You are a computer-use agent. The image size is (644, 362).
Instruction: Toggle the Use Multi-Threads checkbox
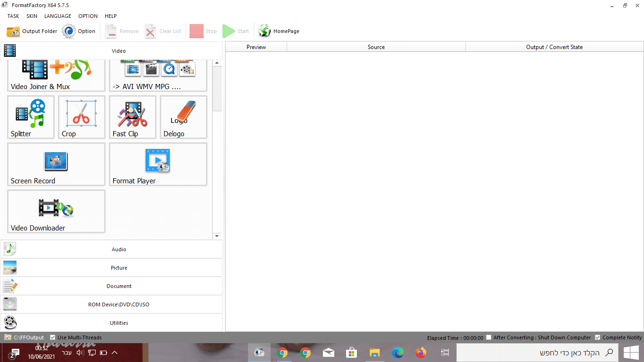coord(53,337)
